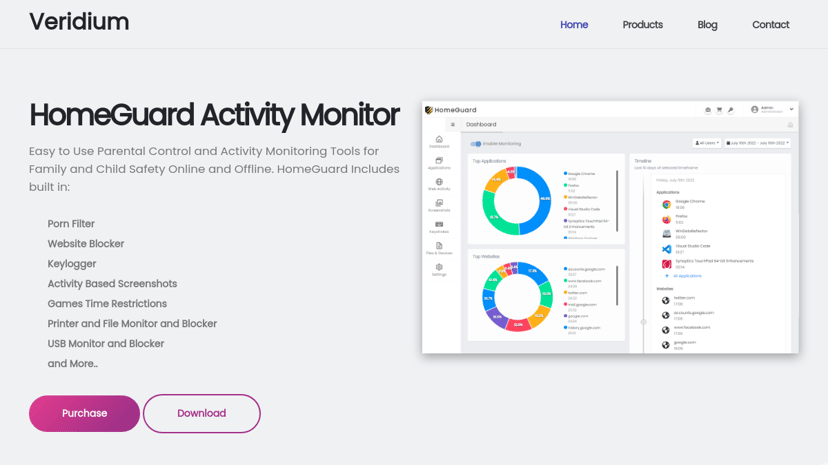Click the "Printer and File Monitor and Blocker" item
Viewport: 828px width, 465px height.
pyautogui.click(x=132, y=324)
